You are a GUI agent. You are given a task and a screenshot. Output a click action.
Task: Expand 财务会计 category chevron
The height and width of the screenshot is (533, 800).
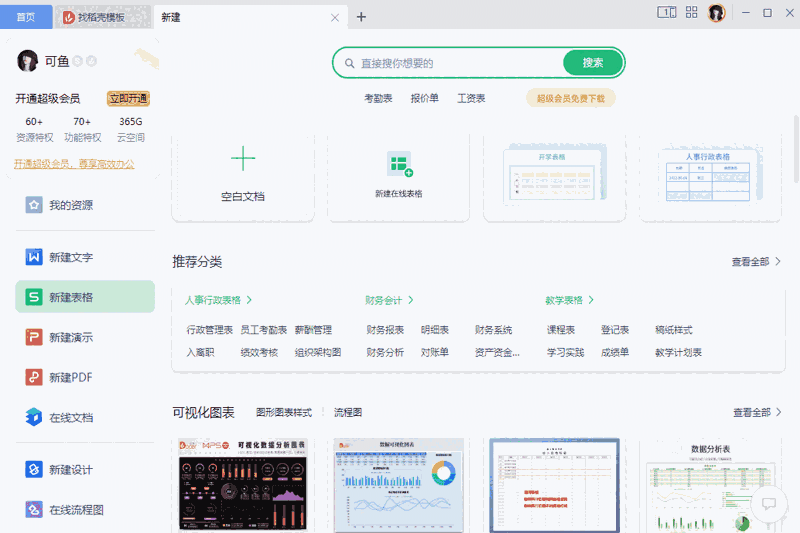(x=411, y=300)
